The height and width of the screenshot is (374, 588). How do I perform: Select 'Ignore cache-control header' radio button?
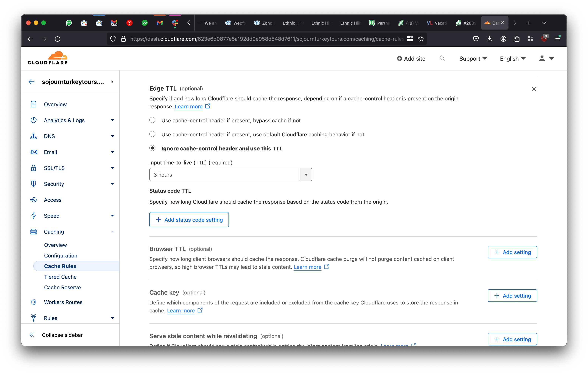point(152,148)
